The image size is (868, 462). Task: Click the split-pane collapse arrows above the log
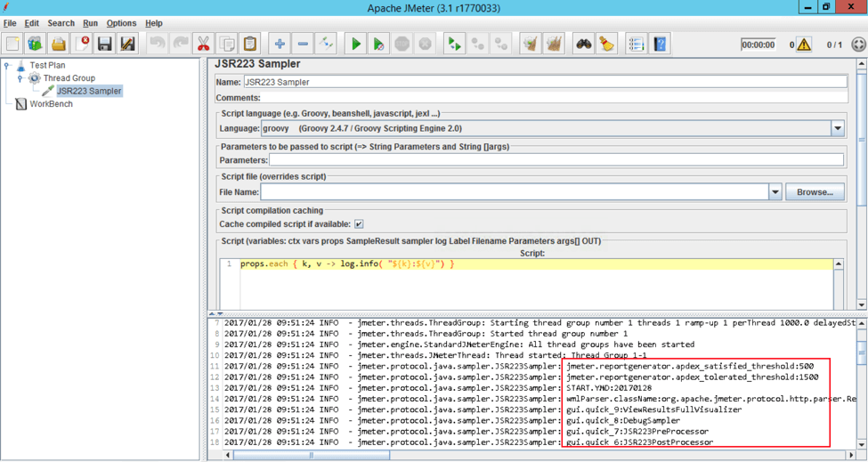pyautogui.click(x=216, y=313)
